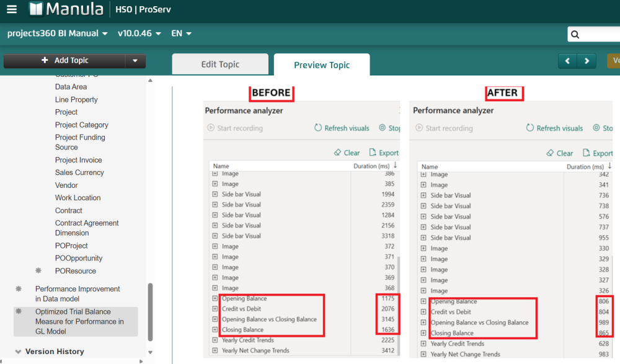The image size is (620, 364).
Task: Click sidebar scrollbar down arrow
Action: click(x=150, y=352)
